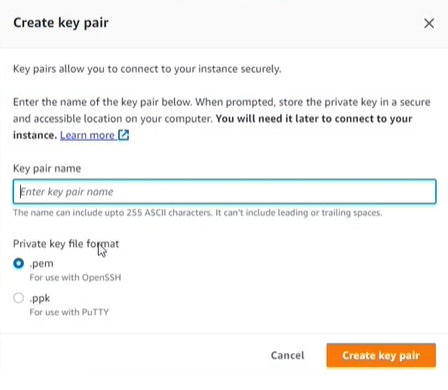
Task: Click the "For use with OpenSSH" description
Action: (75, 277)
